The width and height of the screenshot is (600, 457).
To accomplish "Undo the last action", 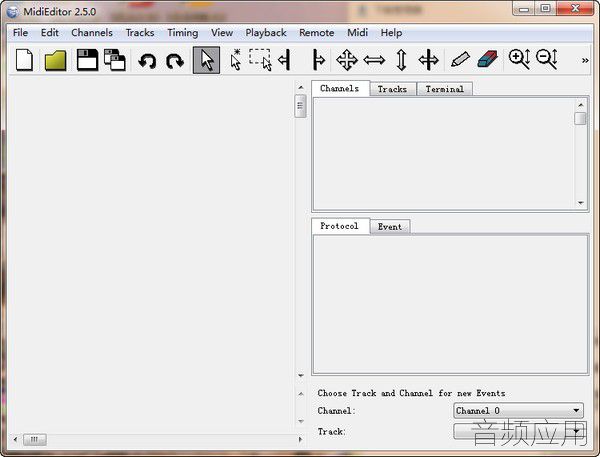I will pos(147,61).
